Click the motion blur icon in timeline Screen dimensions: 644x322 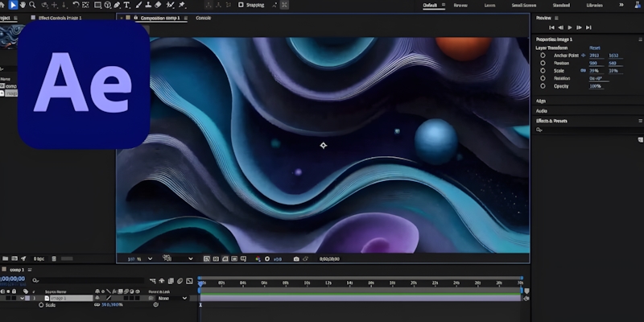[x=180, y=281]
